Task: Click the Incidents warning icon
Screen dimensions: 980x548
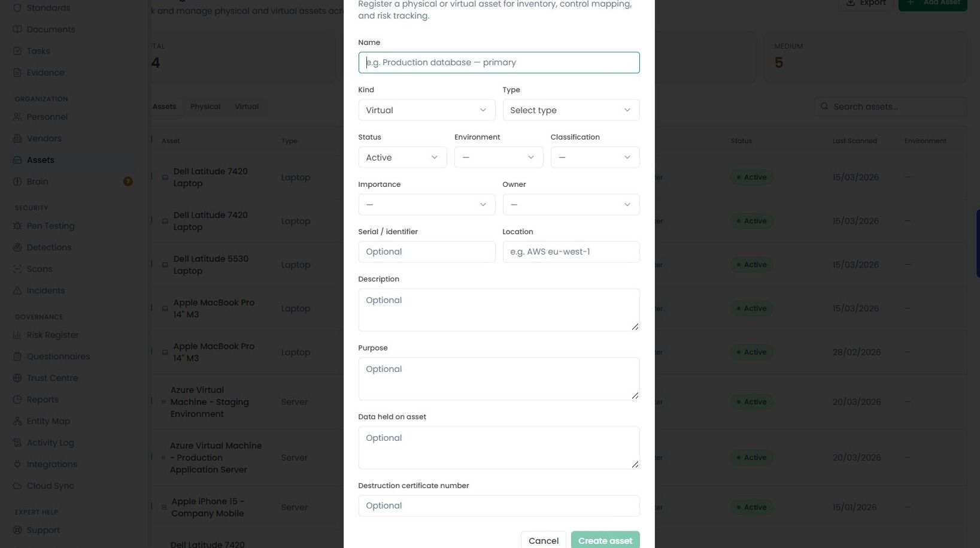Action: [17, 290]
